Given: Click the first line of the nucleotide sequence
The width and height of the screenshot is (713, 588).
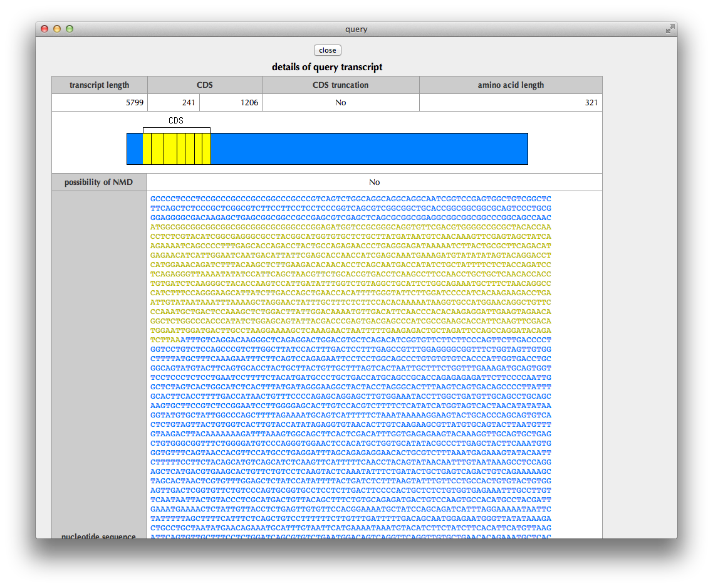Looking at the screenshot, I should [351, 199].
